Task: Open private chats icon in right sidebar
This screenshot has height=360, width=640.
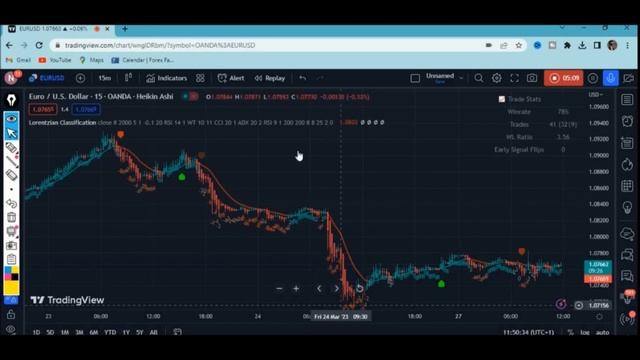Action: (627, 255)
